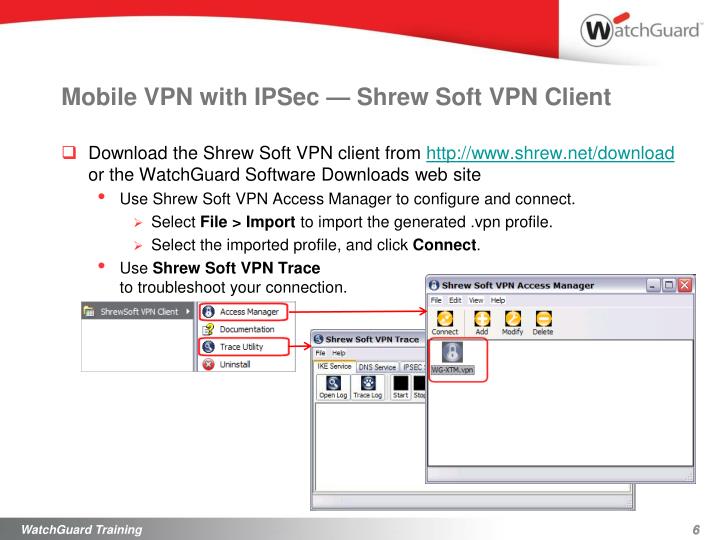Close the Access Manager window
The width and height of the screenshot is (720, 540).
point(685,285)
